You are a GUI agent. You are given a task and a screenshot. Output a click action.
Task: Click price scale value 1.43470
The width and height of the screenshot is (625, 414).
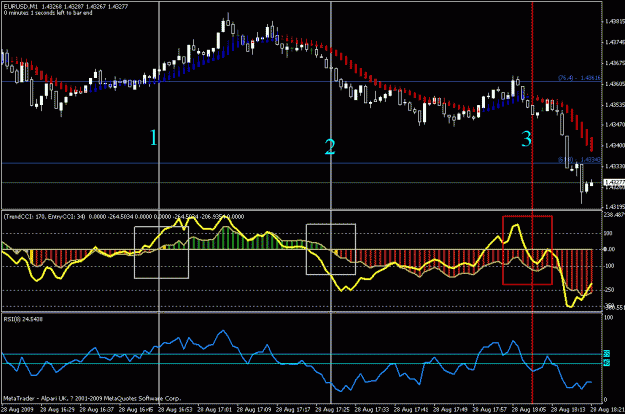(614, 125)
